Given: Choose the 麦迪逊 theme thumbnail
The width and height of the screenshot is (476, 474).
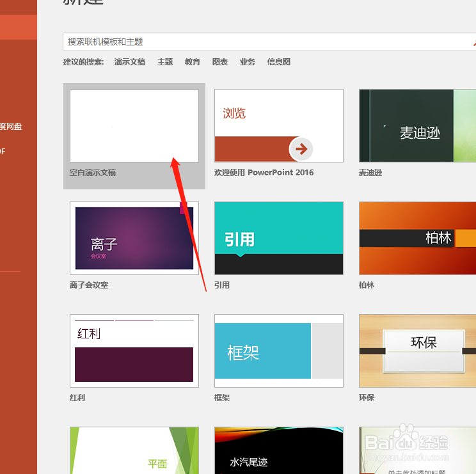Looking at the screenshot, I should 417,125.
